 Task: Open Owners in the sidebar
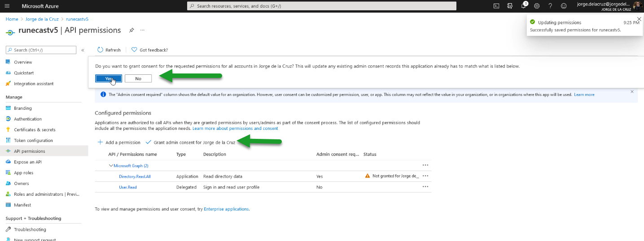point(22,184)
